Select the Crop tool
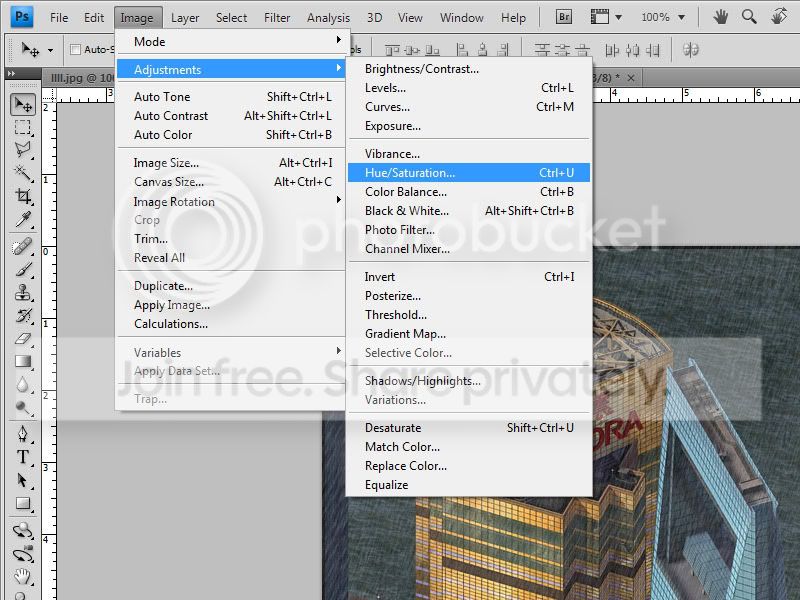 click(23, 196)
